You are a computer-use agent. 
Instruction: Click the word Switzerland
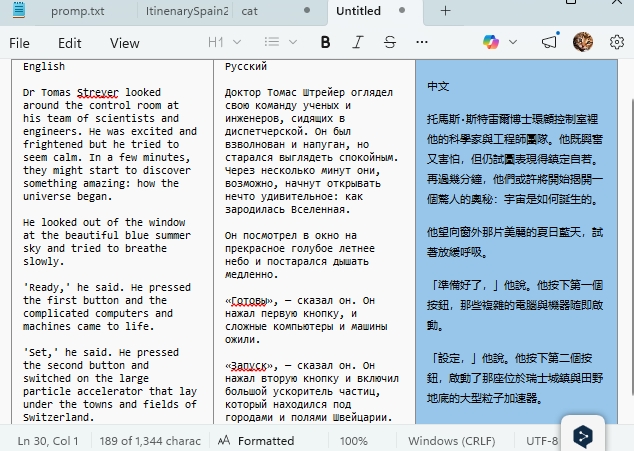(x=56, y=417)
